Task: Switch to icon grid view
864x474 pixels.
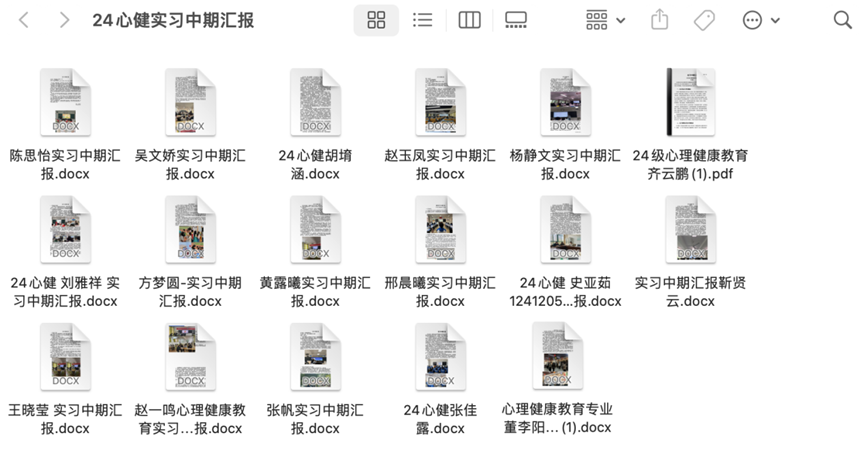Action: (376, 20)
